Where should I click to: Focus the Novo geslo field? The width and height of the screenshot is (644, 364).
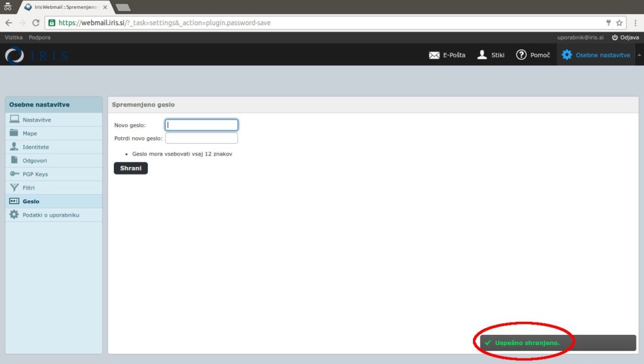tap(201, 125)
